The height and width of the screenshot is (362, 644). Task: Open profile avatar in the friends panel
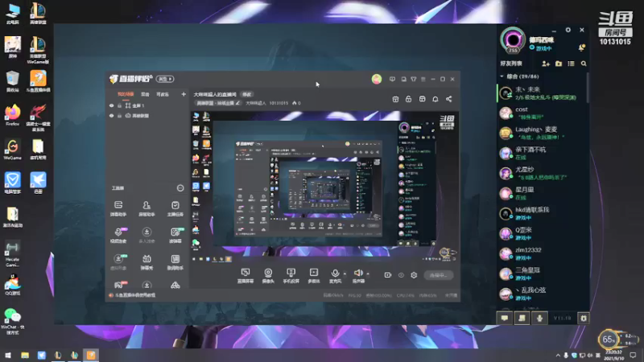coord(513,39)
